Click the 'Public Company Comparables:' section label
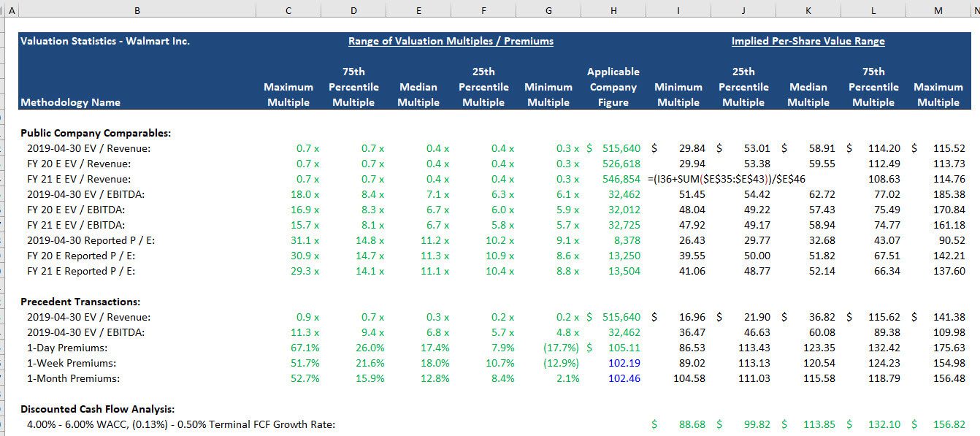The width and height of the screenshot is (980, 436). (x=96, y=133)
